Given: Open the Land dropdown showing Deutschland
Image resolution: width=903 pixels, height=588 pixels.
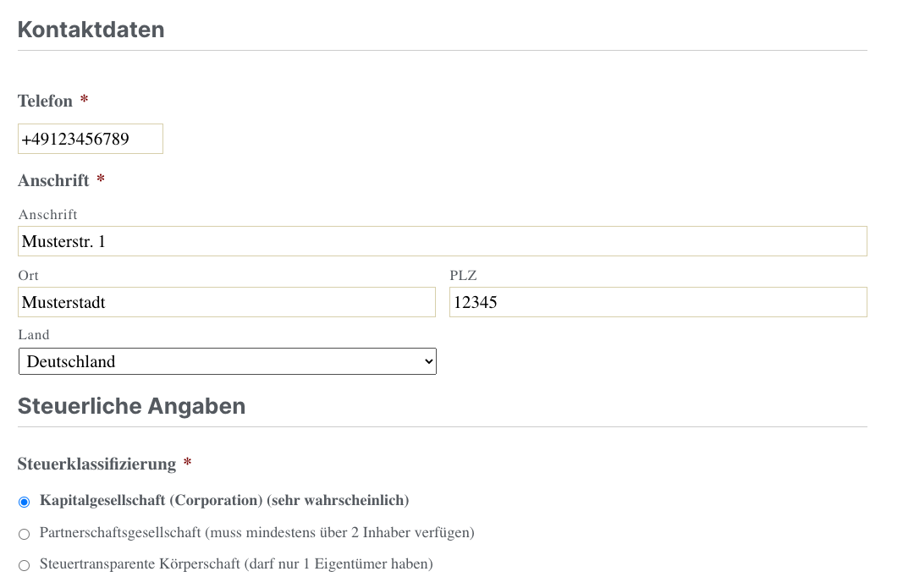Looking at the screenshot, I should (227, 361).
